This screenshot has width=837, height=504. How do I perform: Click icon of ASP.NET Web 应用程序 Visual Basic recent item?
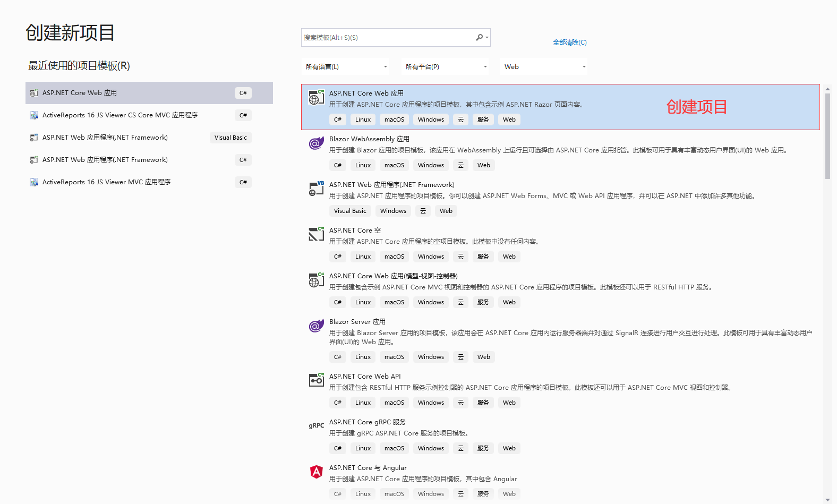34,138
